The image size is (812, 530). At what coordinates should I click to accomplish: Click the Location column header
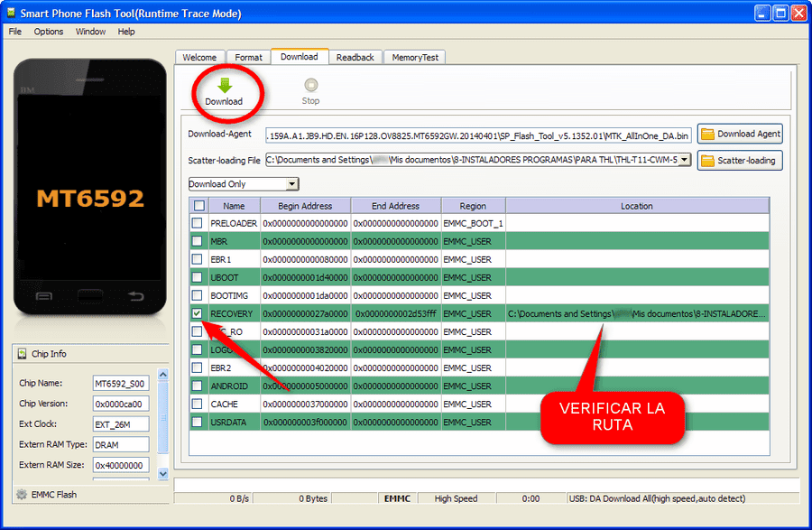(x=637, y=206)
